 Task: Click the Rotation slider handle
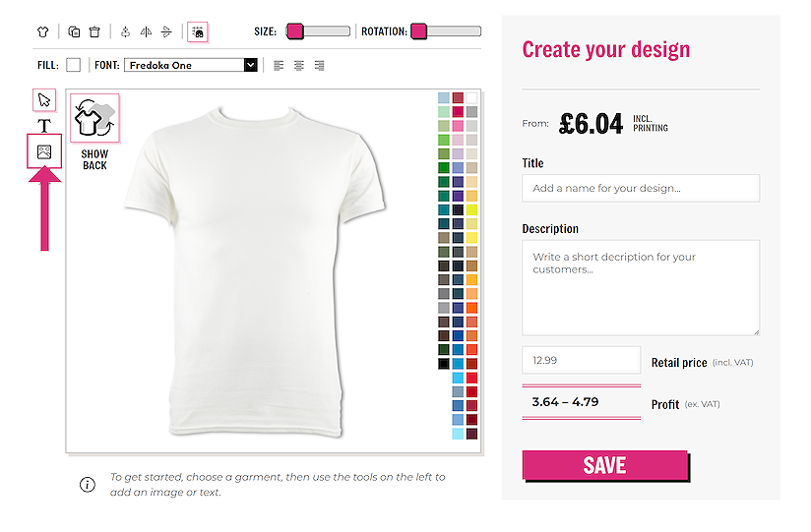click(419, 31)
